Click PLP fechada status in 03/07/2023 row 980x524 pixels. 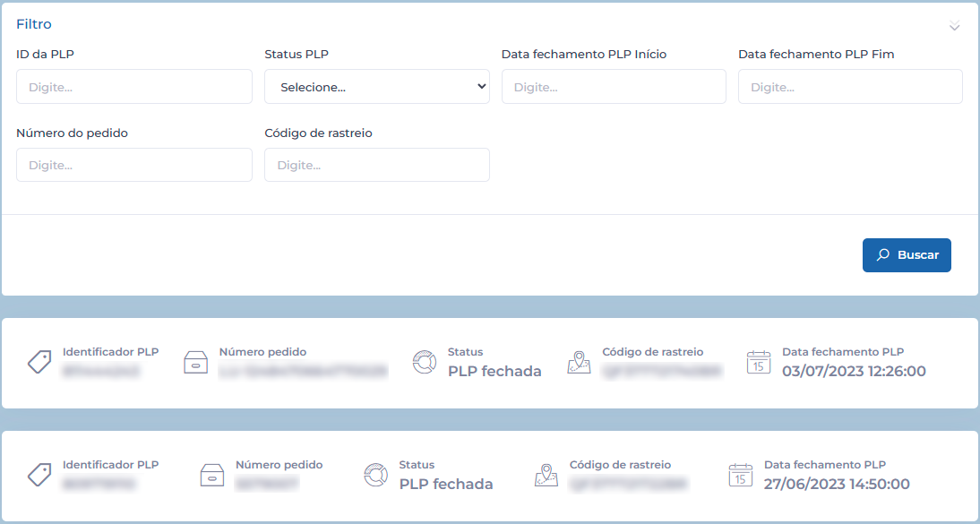(494, 372)
